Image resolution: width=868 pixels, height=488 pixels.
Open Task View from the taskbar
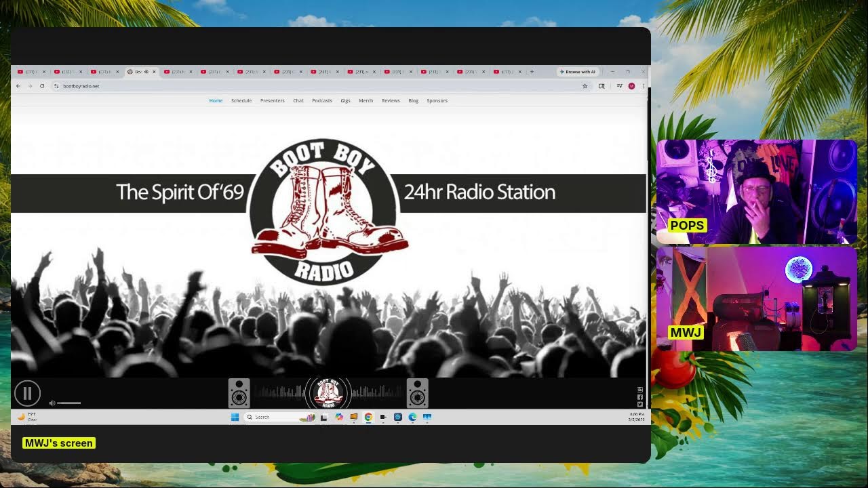323,417
